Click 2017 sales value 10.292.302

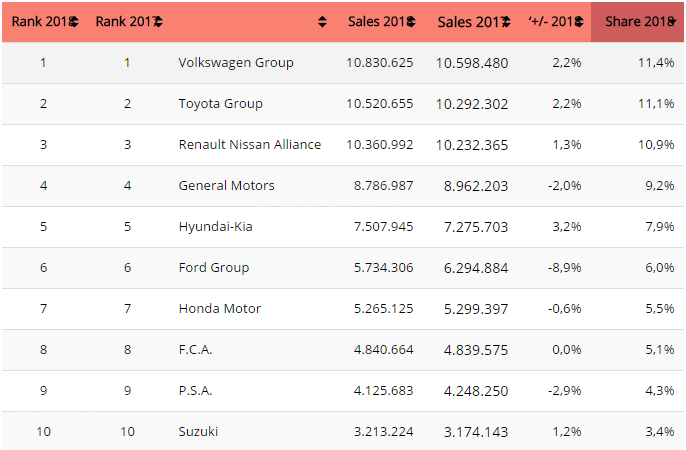coord(472,104)
